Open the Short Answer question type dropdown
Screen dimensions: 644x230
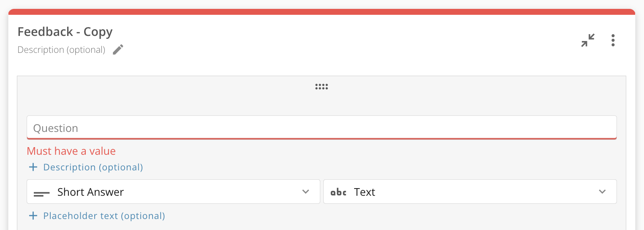click(x=173, y=192)
